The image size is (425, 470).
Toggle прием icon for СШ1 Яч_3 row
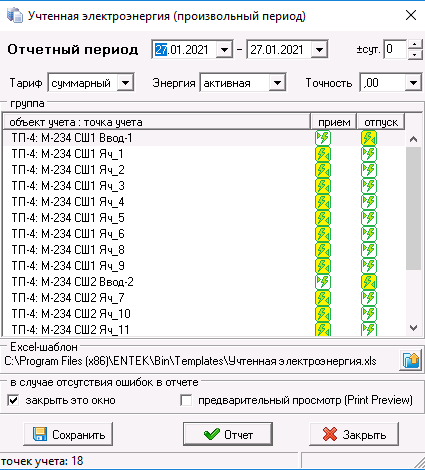click(x=323, y=186)
